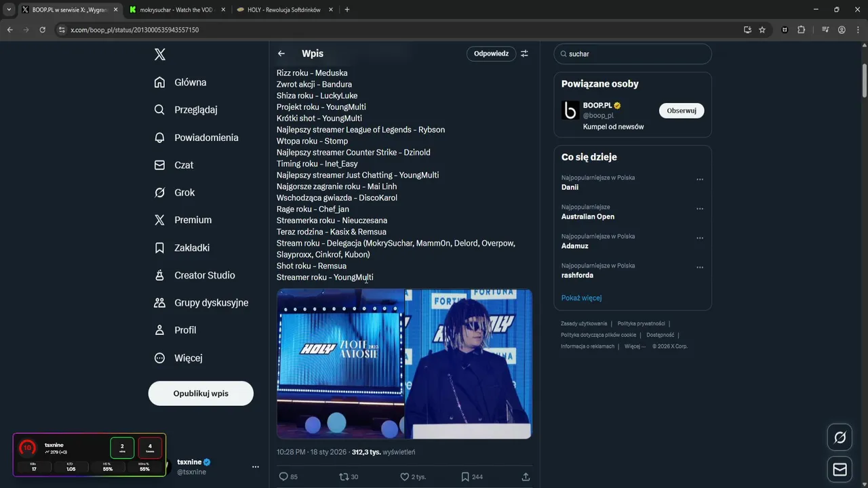Click Obserwuj button for BOOP.PL

(x=682, y=110)
